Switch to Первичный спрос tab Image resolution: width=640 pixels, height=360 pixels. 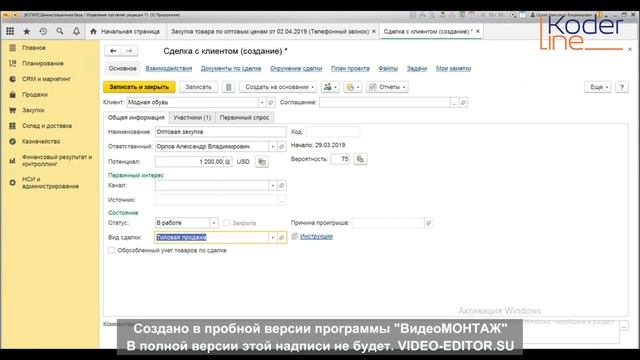tap(244, 118)
